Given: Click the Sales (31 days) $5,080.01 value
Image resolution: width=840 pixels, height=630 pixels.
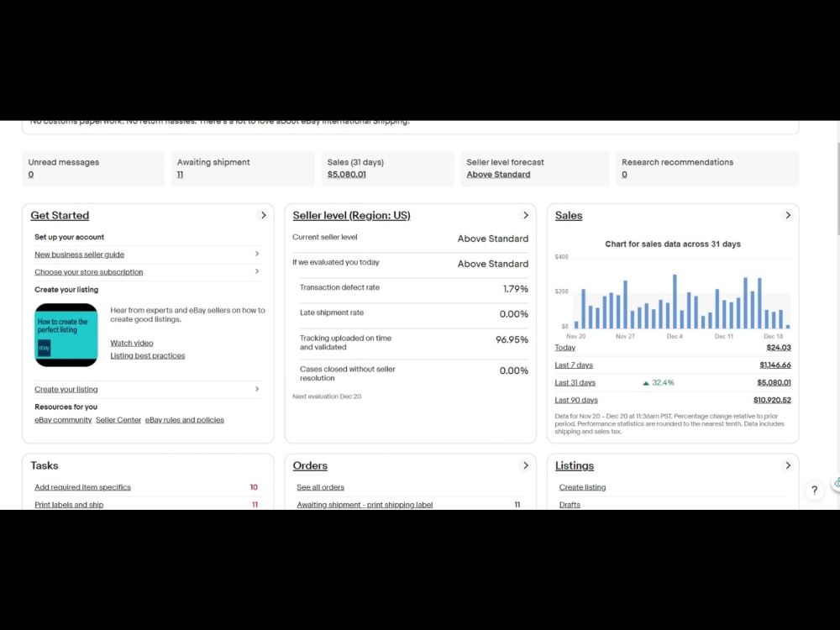Looking at the screenshot, I should pyautogui.click(x=347, y=175).
